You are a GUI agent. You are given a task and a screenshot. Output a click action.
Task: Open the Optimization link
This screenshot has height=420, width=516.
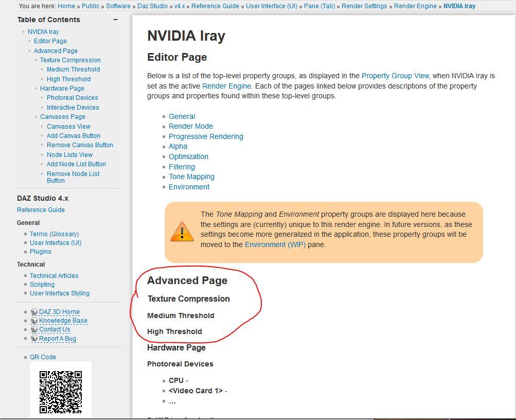pyautogui.click(x=189, y=156)
